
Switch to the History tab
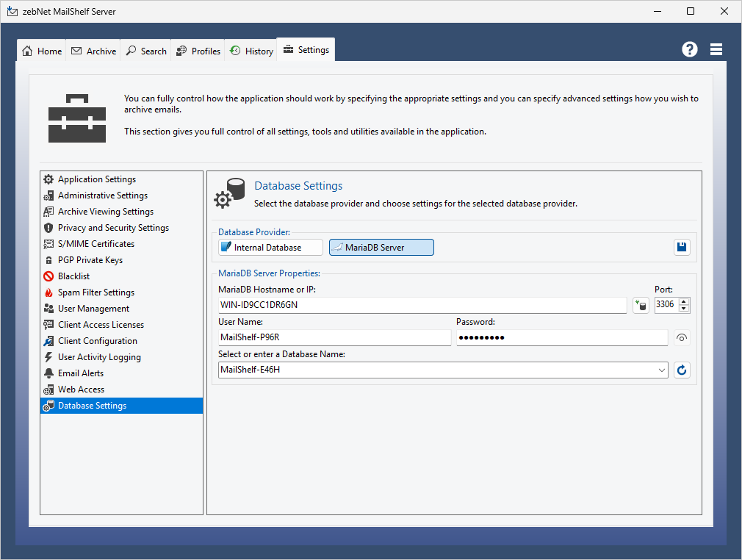(x=251, y=51)
